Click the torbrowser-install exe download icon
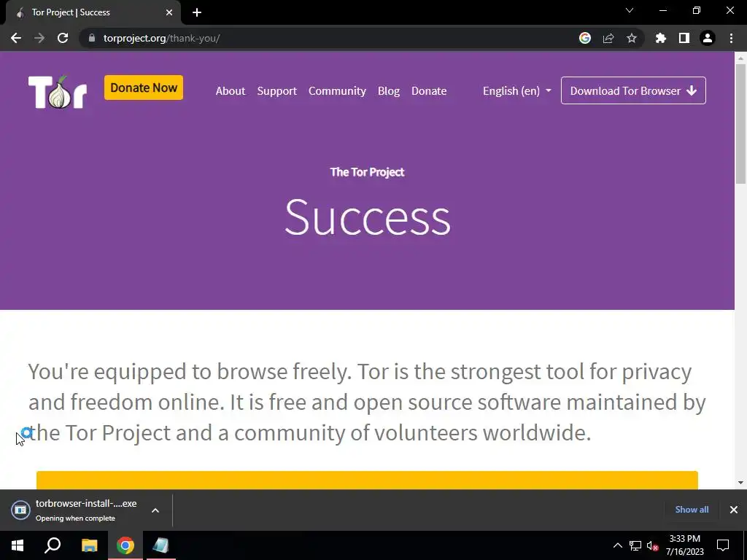Viewport: 747px width, 560px height. click(20, 510)
